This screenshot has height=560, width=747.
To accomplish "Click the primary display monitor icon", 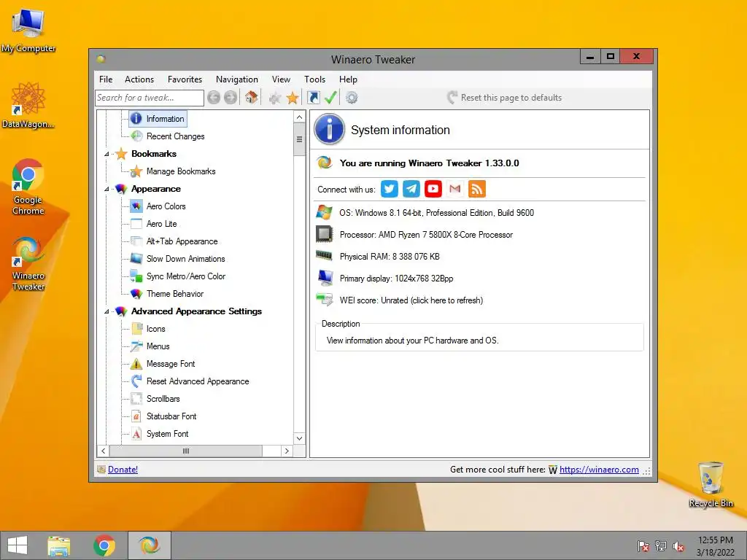I will pyautogui.click(x=325, y=278).
